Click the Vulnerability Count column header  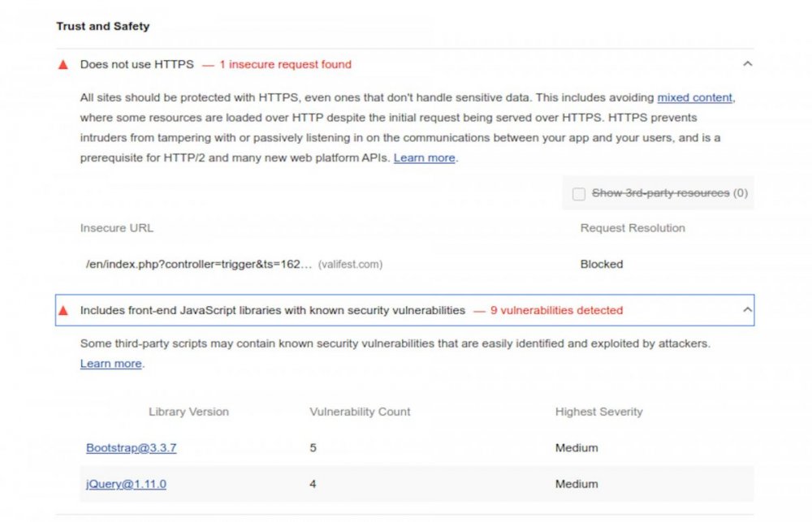pos(360,412)
